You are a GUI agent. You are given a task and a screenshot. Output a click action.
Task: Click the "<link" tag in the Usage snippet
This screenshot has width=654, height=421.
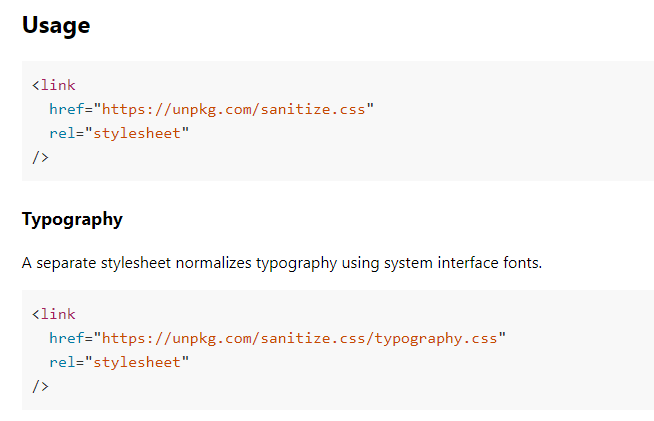pos(54,85)
